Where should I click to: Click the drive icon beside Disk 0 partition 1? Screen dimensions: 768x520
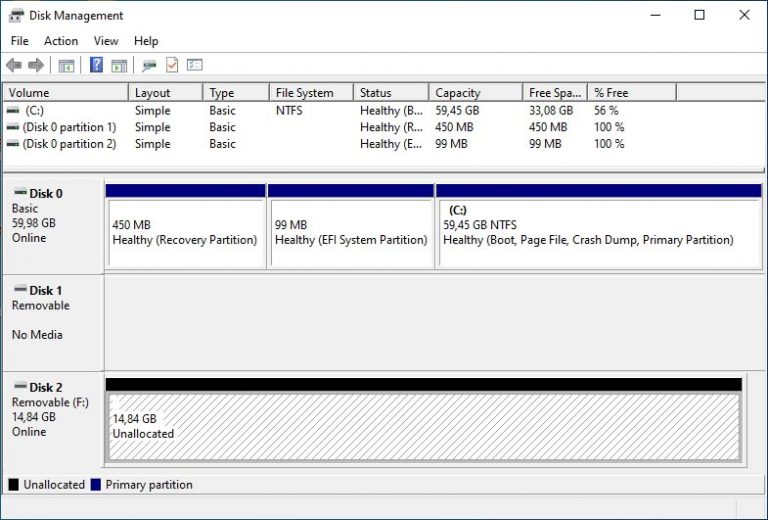tap(13, 127)
